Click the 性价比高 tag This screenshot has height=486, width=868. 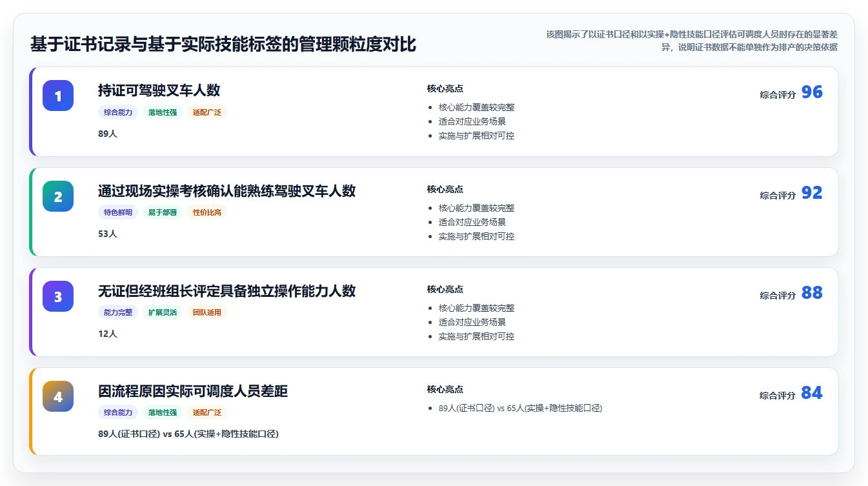207,212
